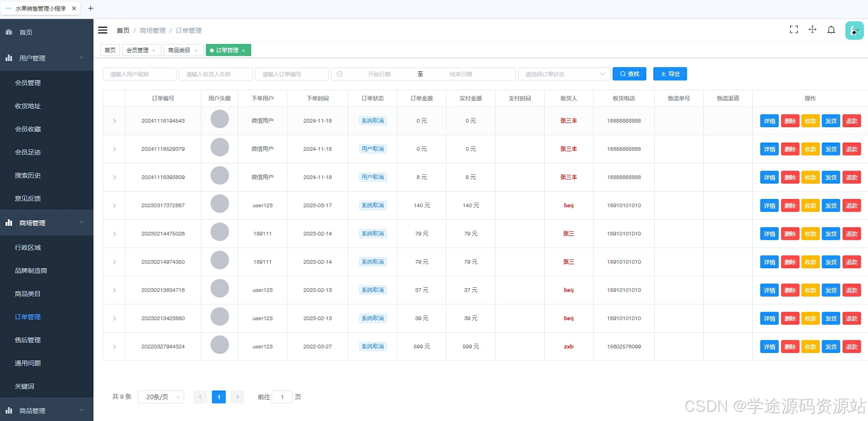Click the move/drag cross icon in the header

coord(812,30)
